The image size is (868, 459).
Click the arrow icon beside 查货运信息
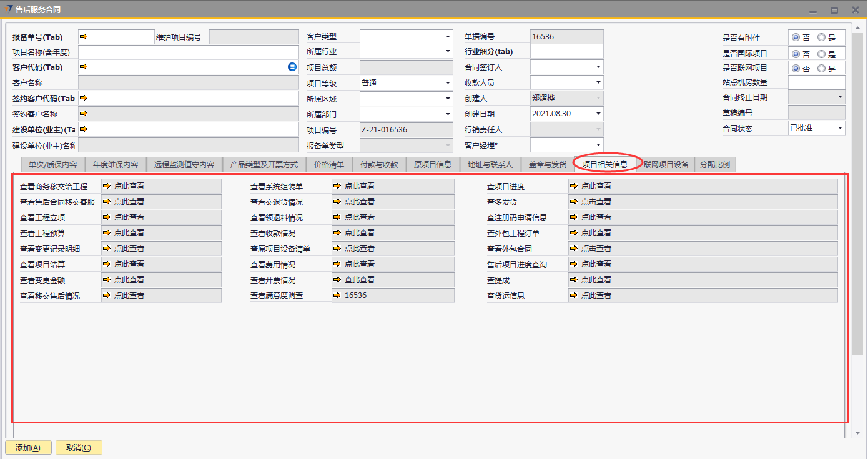pyautogui.click(x=575, y=295)
